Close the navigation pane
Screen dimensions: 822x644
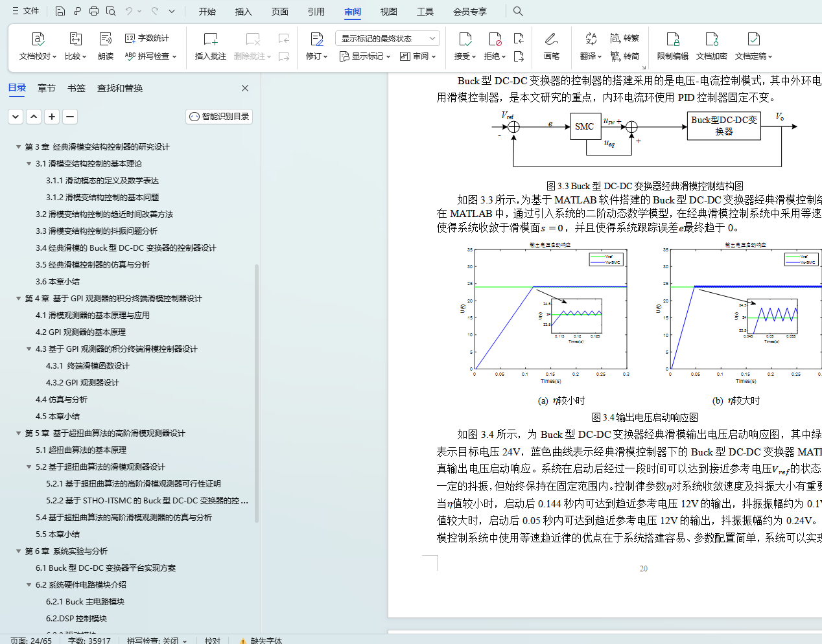(245, 88)
